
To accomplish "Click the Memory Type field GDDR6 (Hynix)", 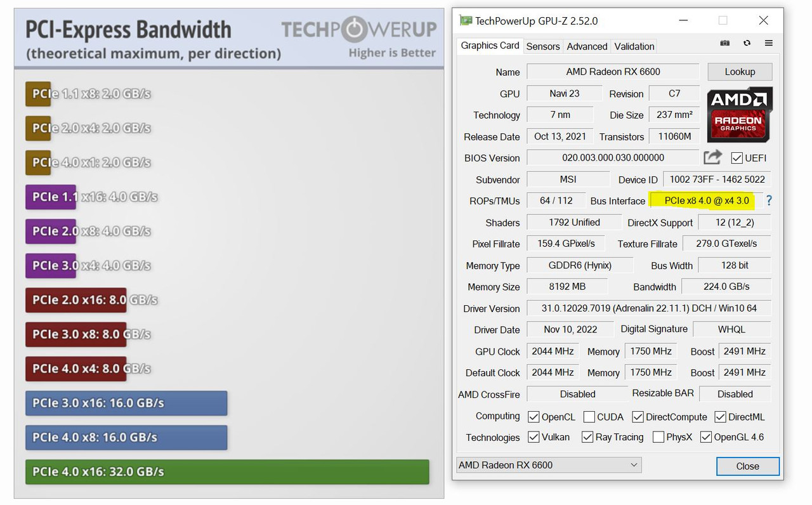I will (x=580, y=265).
